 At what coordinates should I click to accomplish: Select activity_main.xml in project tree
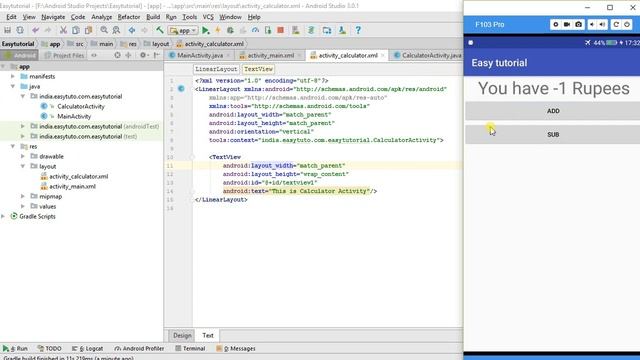pos(72,186)
